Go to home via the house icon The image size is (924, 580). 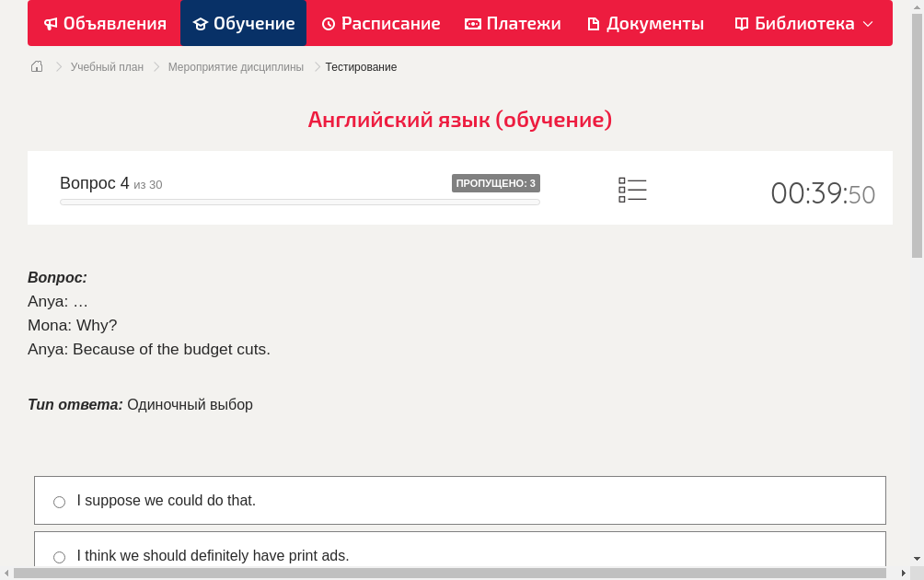coord(37,66)
